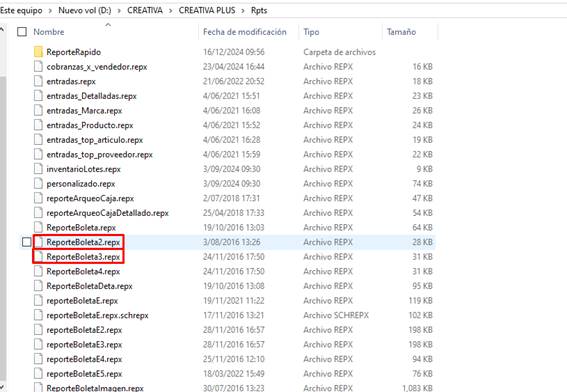The image size is (567, 392).
Task: Click file icon of entradas.repx
Action: 38,81
